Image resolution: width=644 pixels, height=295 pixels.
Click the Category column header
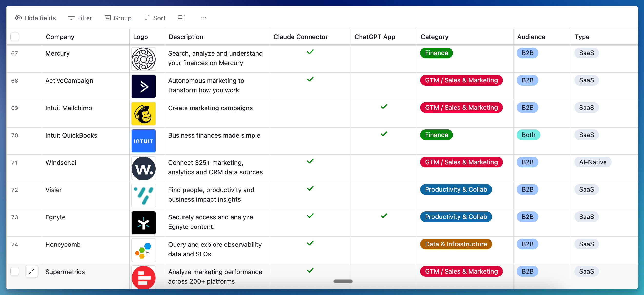click(x=434, y=37)
